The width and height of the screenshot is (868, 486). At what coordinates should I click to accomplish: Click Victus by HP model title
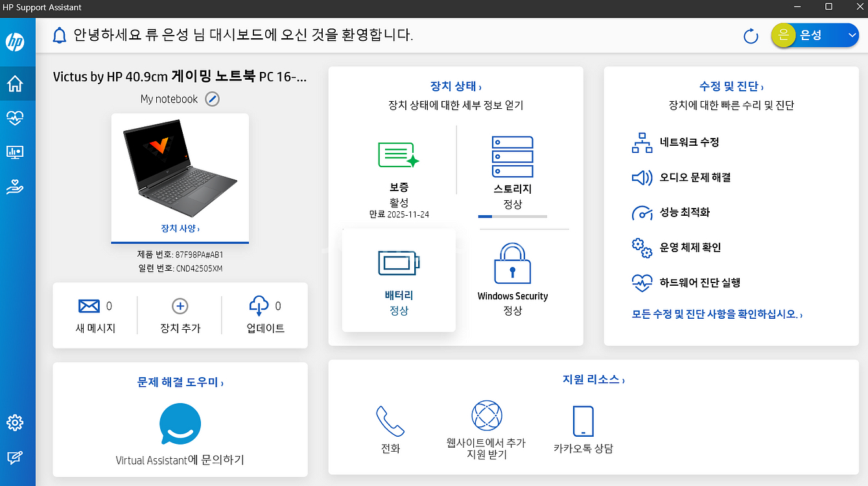180,77
